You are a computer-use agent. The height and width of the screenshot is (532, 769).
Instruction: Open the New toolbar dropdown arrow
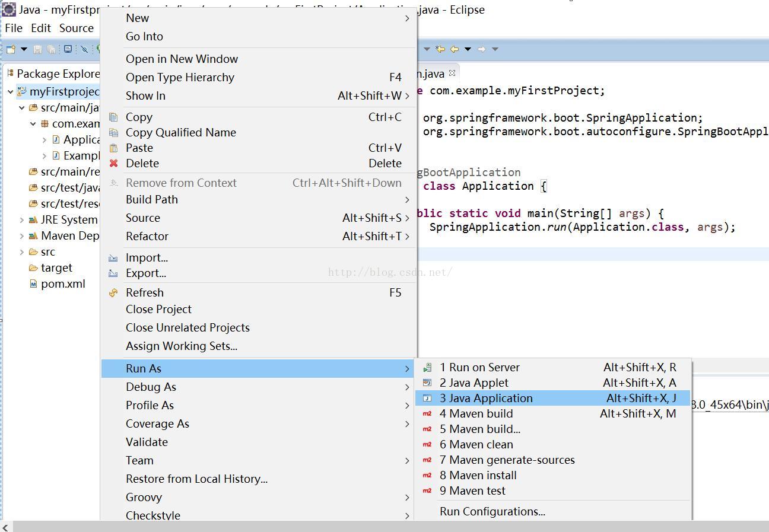(x=24, y=49)
